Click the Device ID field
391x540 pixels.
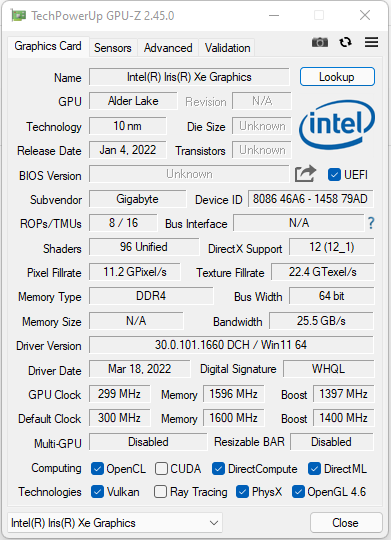pyautogui.click(x=310, y=199)
